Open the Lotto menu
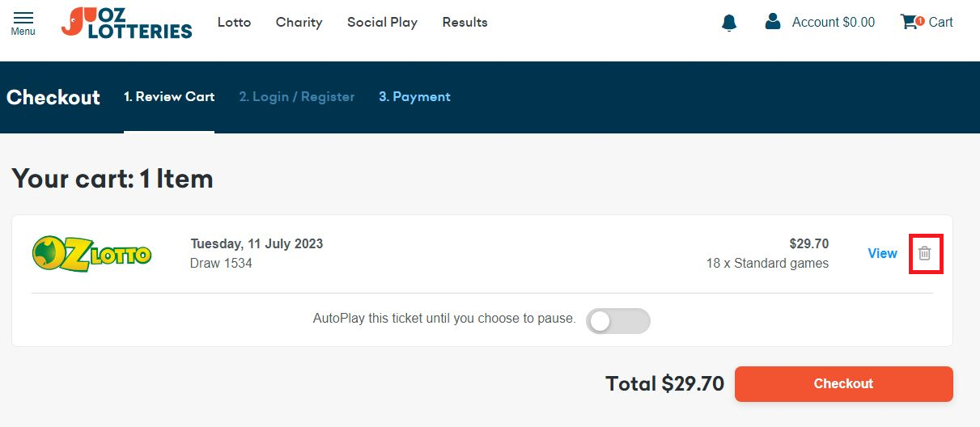 click(x=235, y=23)
